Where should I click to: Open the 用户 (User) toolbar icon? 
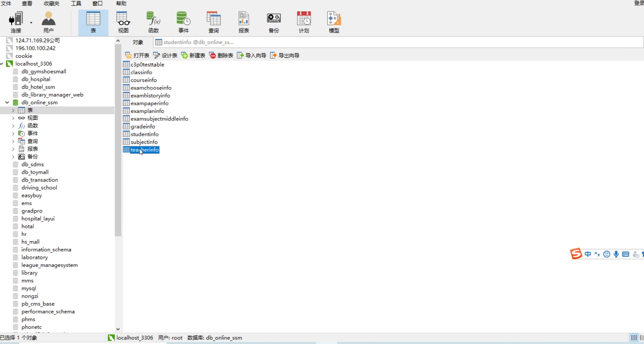pyautogui.click(x=49, y=22)
